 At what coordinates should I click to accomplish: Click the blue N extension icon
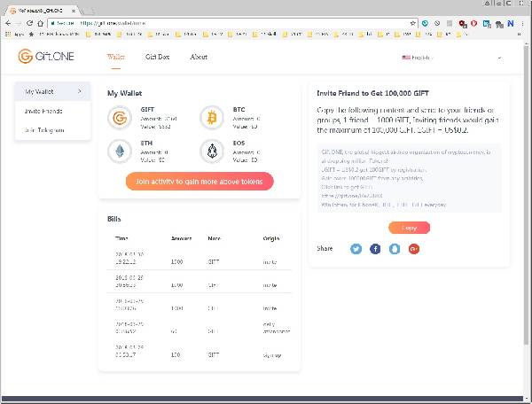[x=511, y=23]
